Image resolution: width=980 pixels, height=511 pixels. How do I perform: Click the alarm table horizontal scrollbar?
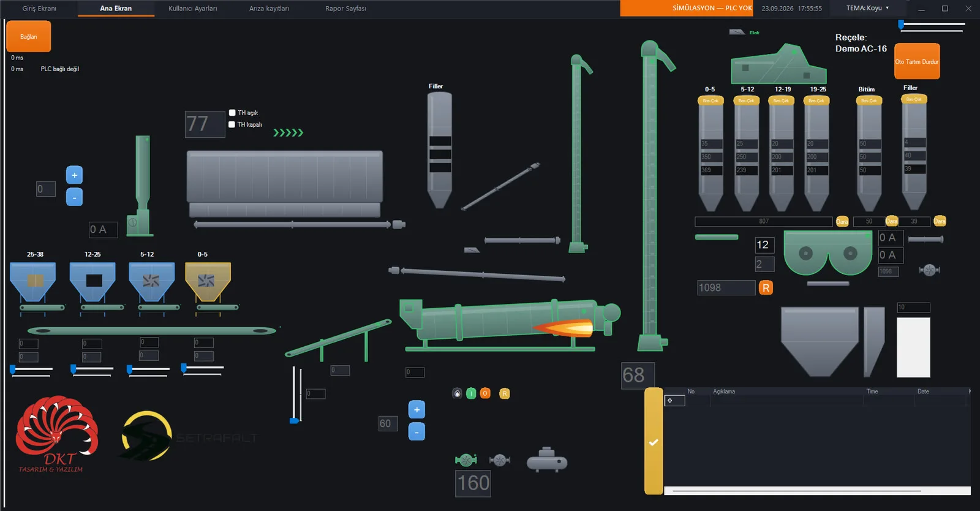click(x=818, y=491)
